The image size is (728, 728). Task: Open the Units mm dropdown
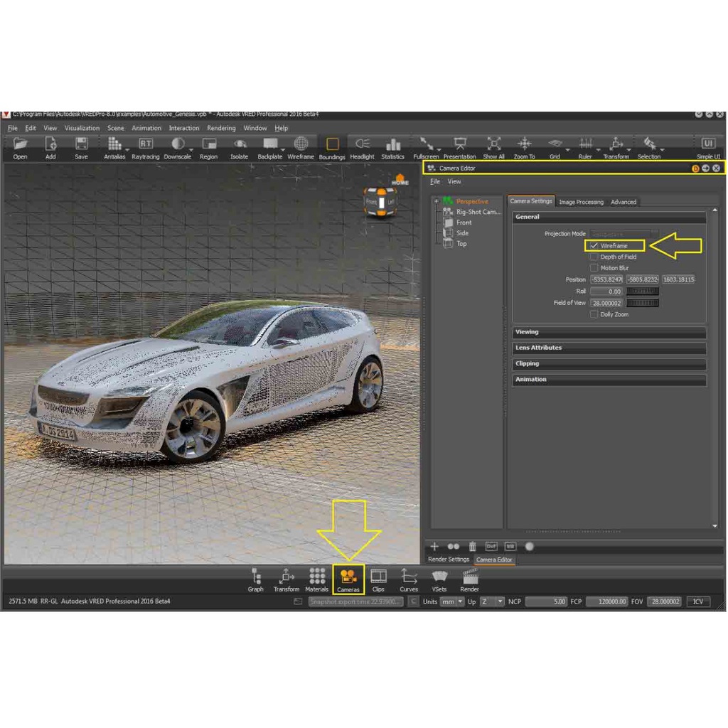pyautogui.click(x=451, y=601)
